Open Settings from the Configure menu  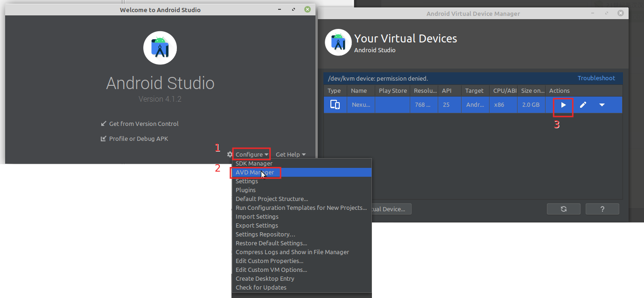[x=302, y=181]
